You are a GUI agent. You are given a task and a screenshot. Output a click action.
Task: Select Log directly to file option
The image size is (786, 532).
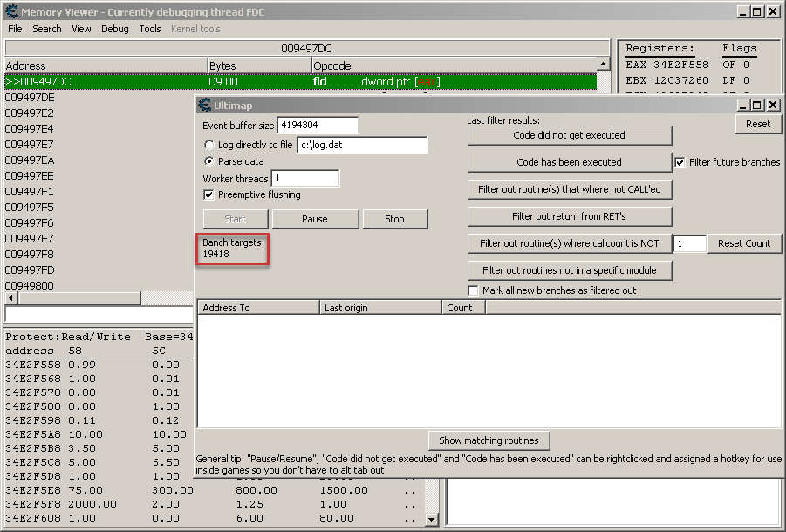coord(209,145)
